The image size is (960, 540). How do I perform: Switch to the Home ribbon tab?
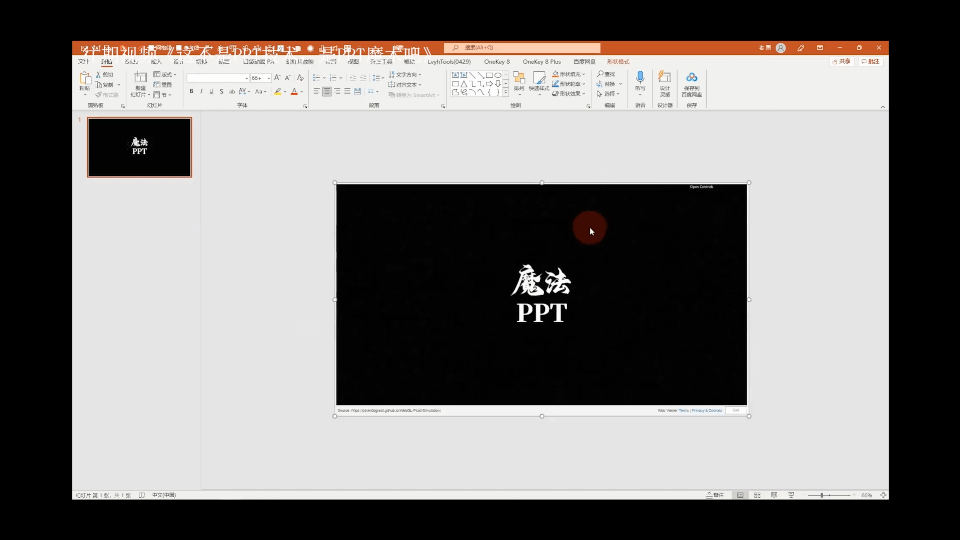107,62
